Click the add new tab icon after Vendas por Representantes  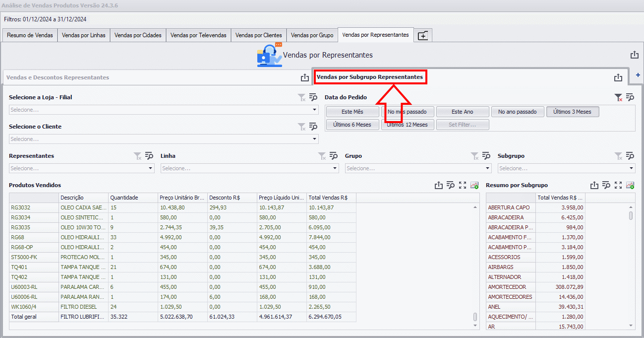(423, 36)
